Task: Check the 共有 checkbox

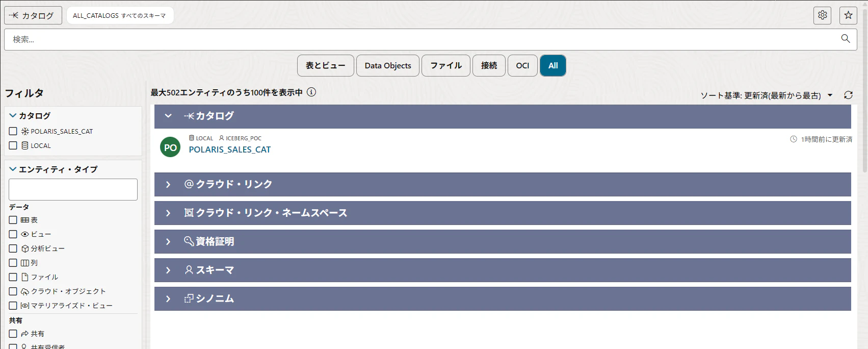Action: pyautogui.click(x=13, y=334)
